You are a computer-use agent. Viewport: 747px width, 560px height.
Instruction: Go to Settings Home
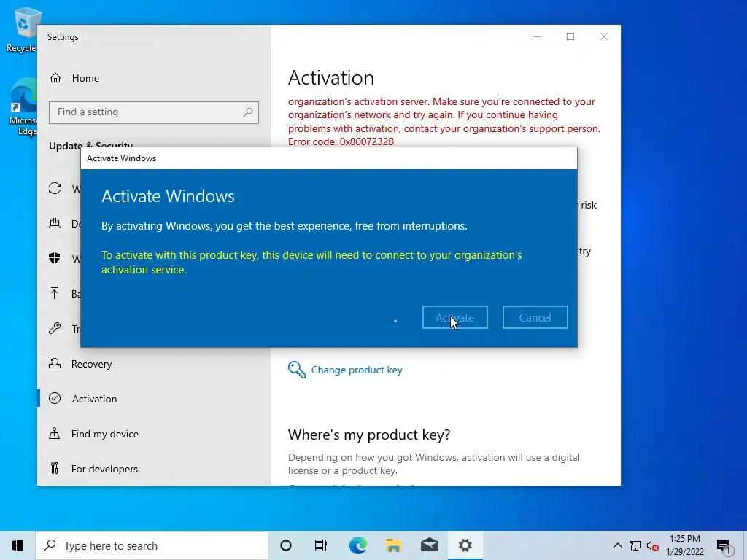click(x=85, y=78)
